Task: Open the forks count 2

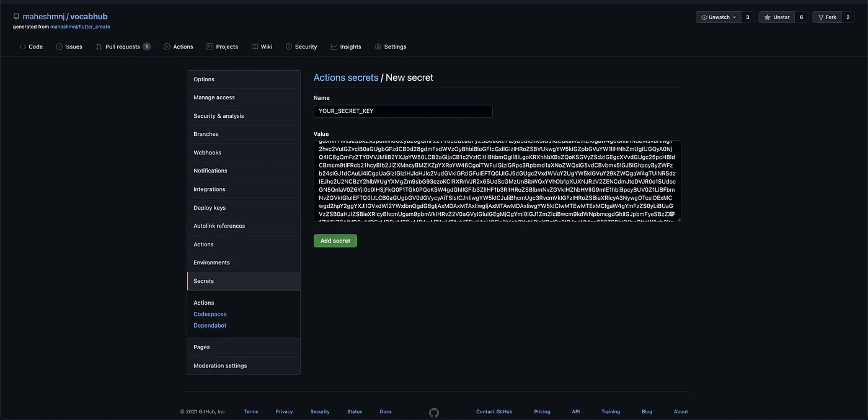Action: tap(848, 17)
